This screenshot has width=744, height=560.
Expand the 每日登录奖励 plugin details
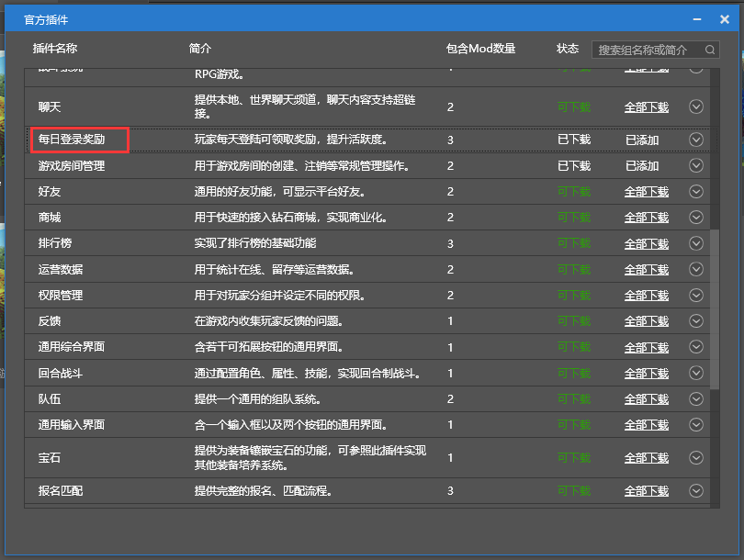point(695,140)
